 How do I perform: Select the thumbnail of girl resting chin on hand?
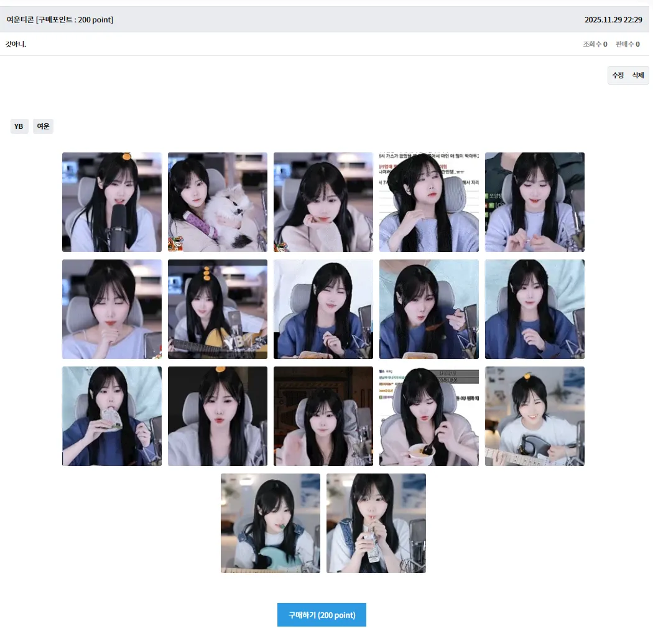pyautogui.click(x=323, y=202)
